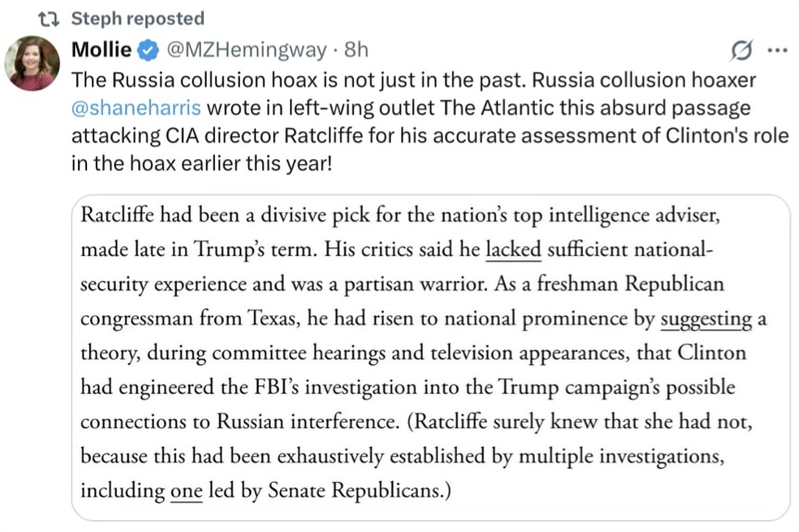The image size is (799, 532).
Task: Open Mollie's profile picture avatar
Action: tap(32, 63)
